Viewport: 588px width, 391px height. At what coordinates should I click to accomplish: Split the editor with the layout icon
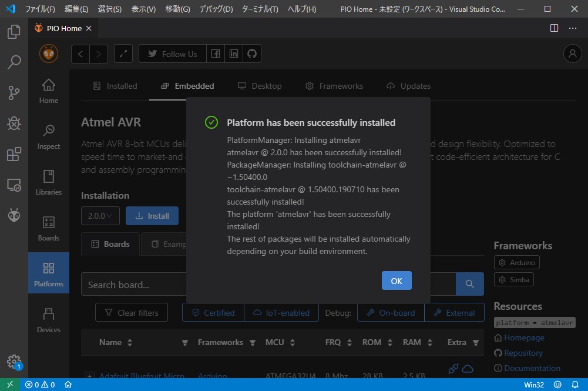(554, 28)
